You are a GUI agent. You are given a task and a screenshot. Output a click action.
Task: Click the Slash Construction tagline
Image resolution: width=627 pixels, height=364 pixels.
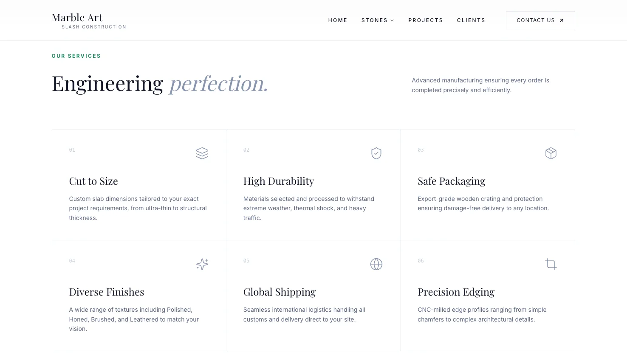(x=94, y=27)
